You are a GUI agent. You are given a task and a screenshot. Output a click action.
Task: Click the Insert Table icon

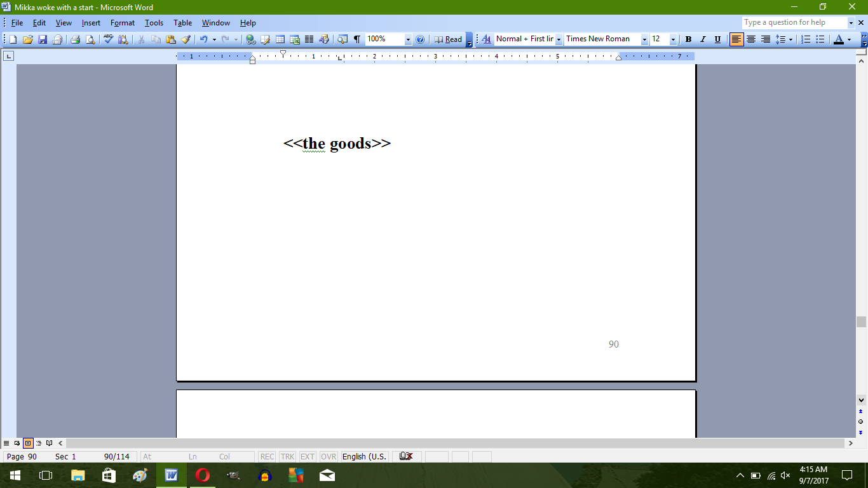pos(280,39)
